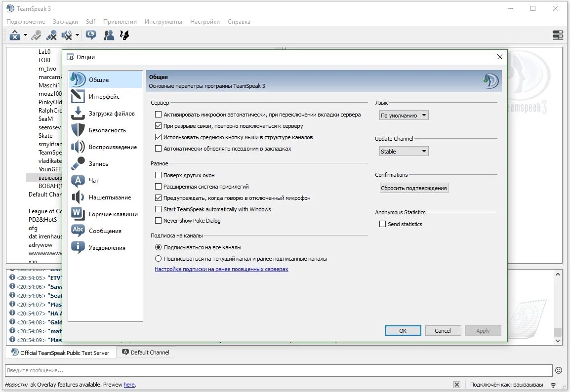Open the contacts manager toolbar icon

pyautogui.click(x=109, y=35)
